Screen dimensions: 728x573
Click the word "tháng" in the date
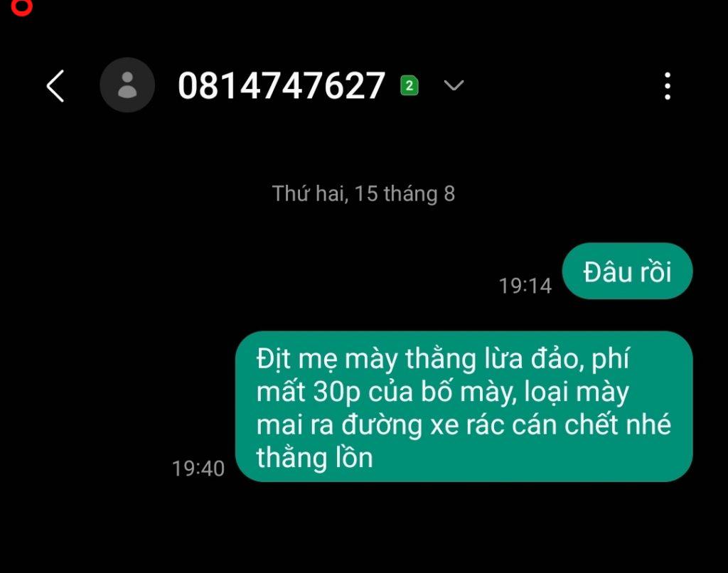coord(410,194)
